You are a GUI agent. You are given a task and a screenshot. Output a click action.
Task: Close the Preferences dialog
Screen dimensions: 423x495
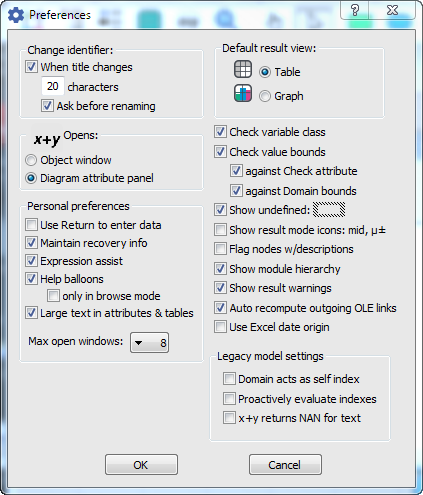pyautogui.click(x=392, y=10)
